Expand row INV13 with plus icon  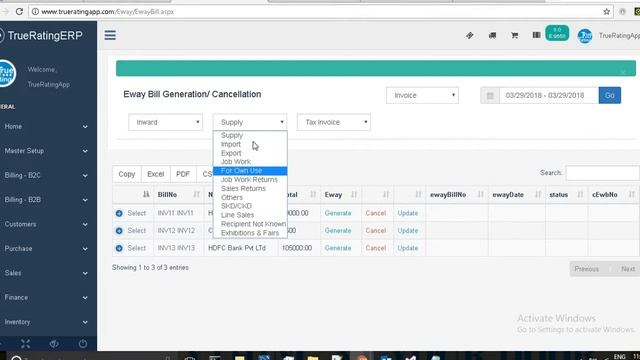click(x=119, y=248)
